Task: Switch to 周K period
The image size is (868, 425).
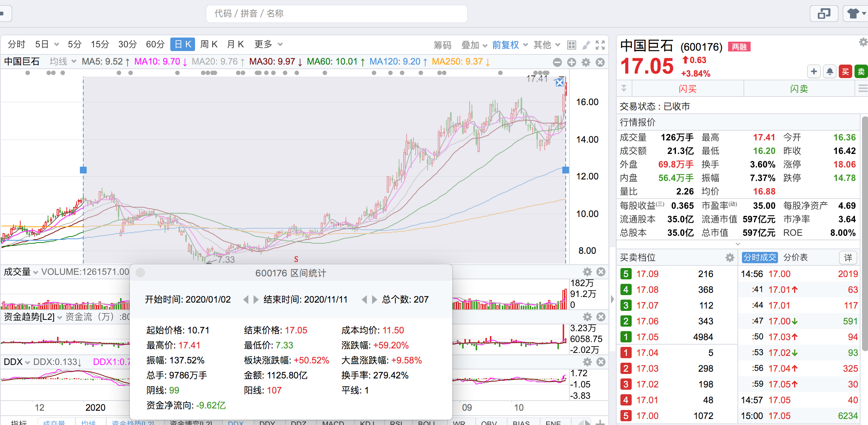Action: coord(209,44)
